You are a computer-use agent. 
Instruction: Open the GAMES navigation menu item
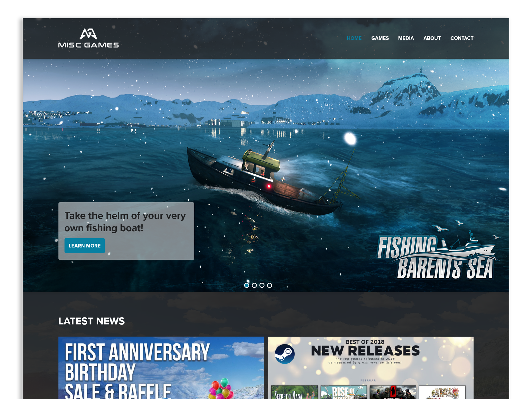click(380, 38)
